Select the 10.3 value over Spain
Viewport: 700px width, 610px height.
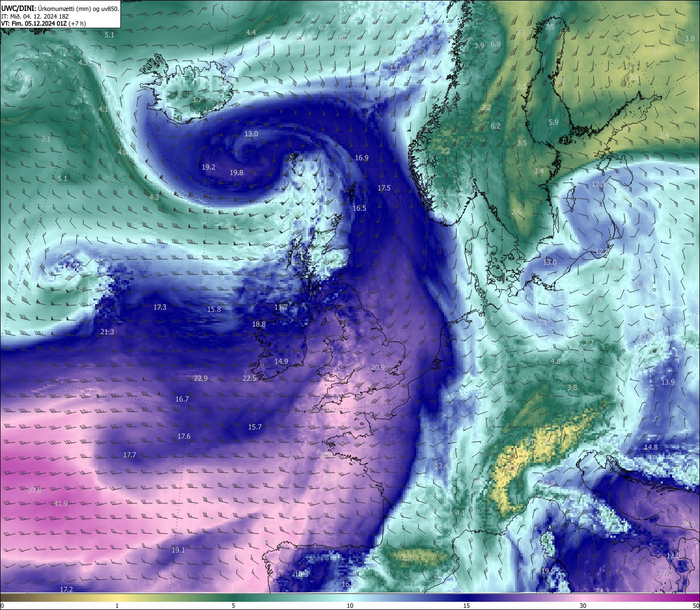click(x=302, y=574)
